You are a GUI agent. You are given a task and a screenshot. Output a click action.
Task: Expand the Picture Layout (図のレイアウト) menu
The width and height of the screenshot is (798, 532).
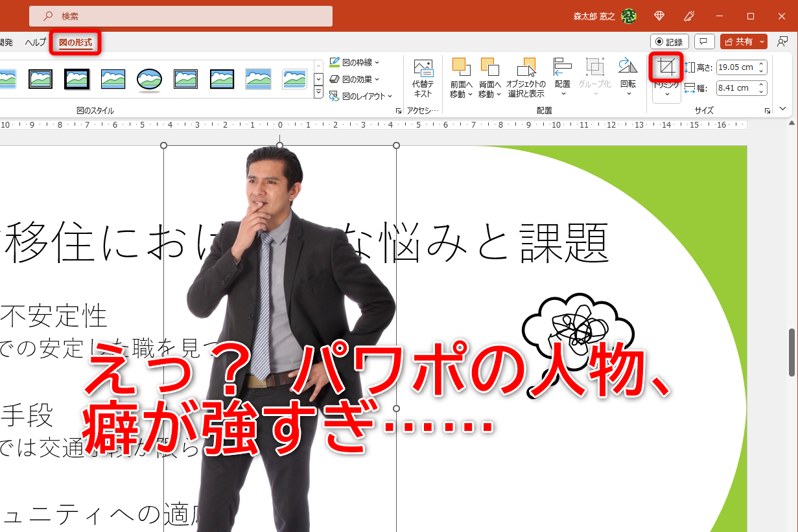click(360, 96)
